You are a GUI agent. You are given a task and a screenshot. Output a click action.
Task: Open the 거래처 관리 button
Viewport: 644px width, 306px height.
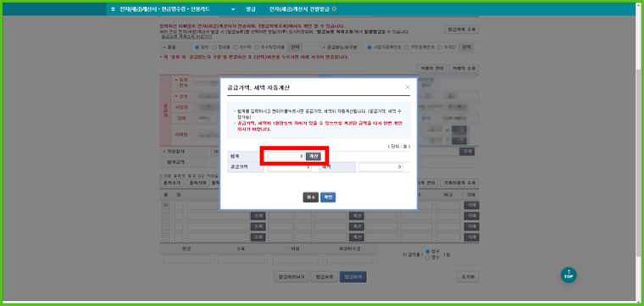click(431, 68)
